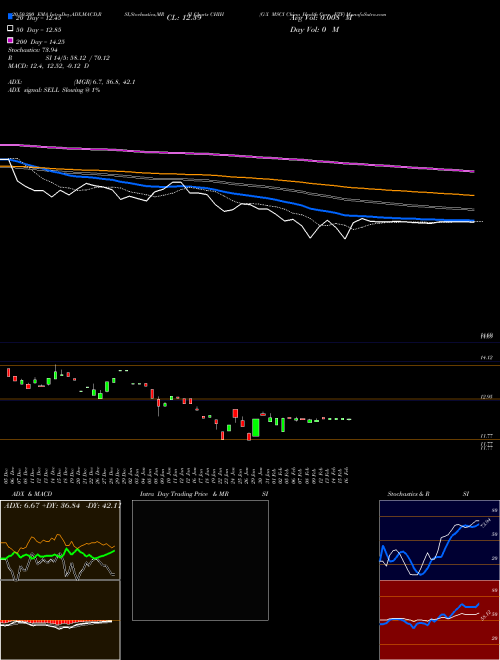
Task: Click the tall green candlestick near the low
Action: pos(255,428)
